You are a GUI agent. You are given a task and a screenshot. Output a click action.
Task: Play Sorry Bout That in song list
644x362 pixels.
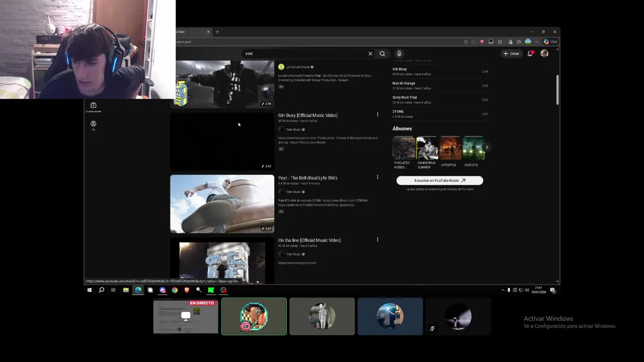tap(440, 100)
